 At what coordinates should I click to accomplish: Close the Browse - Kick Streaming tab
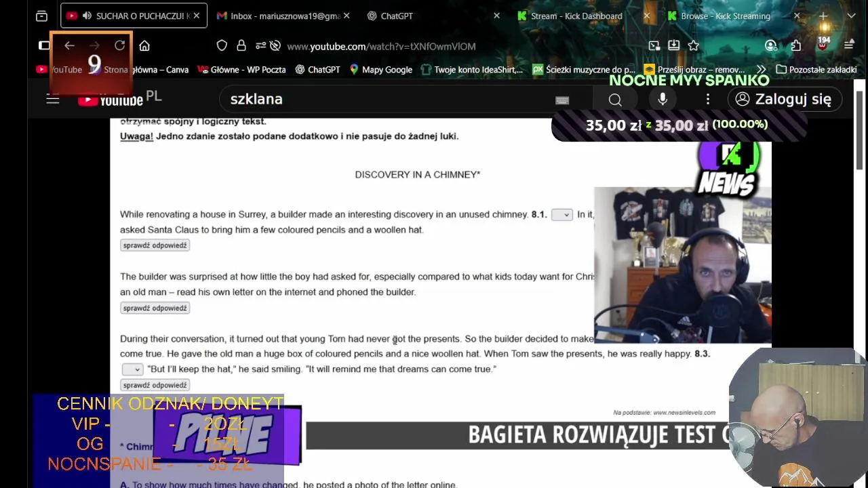tap(797, 16)
